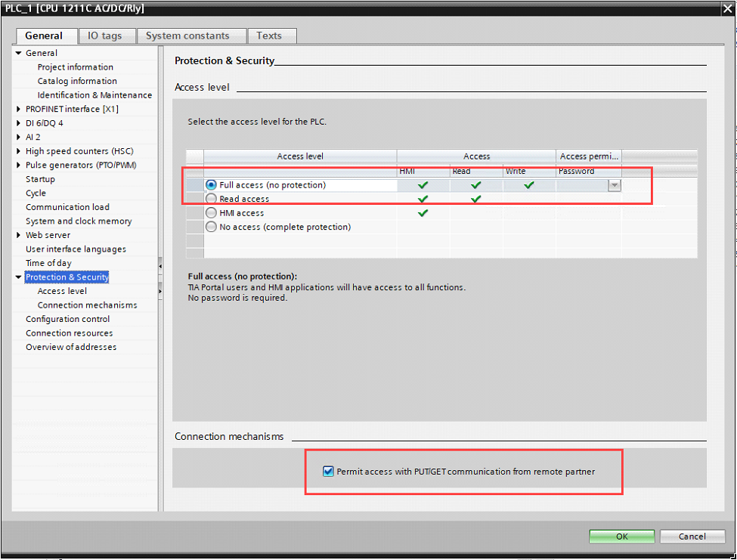Open the Password dropdown arrow
Viewport: 737px width, 560px height.
coord(614,185)
